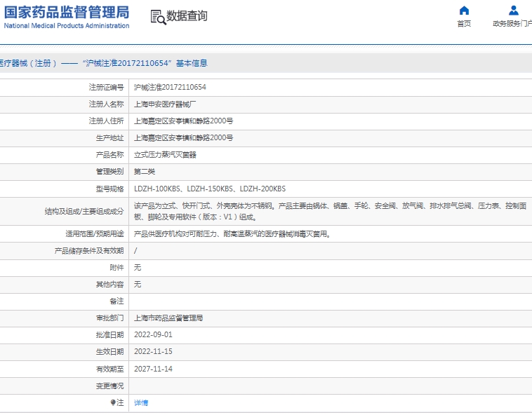Click the 有效期至 label

point(109,369)
